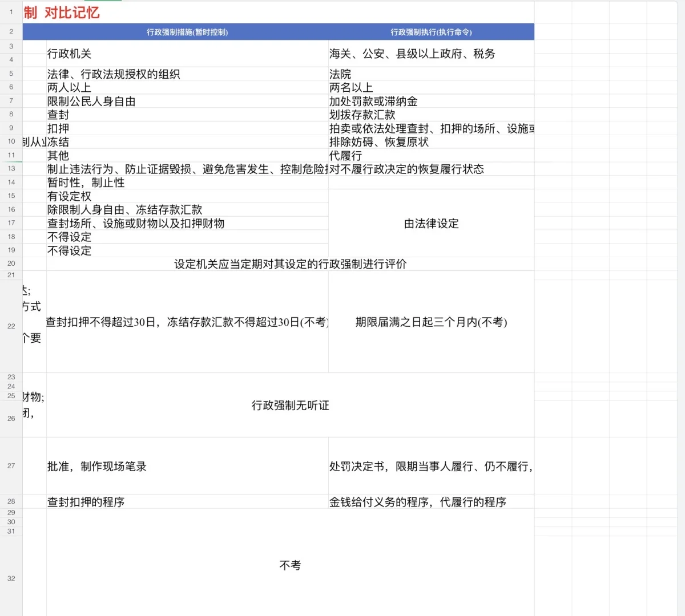685x616 pixels.
Task: Click the title cell 制 对比记忆
Action: [62, 12]
